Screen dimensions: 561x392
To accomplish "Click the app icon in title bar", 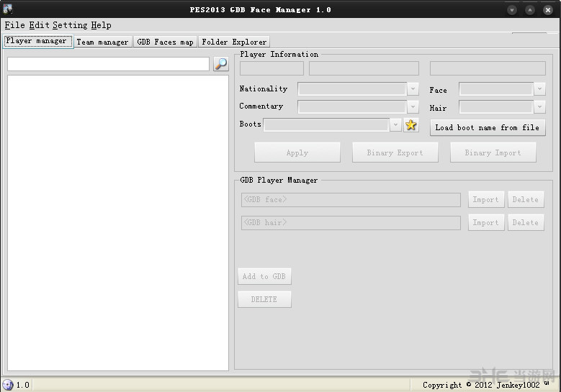I will [x=7, y=9].
